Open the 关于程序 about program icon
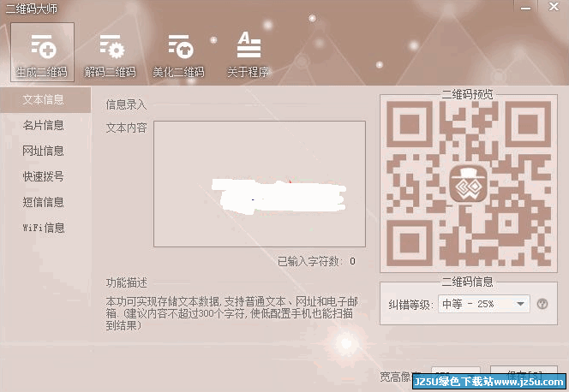The height and width of the screenshot is (392, 569). (x=249, y=54)
